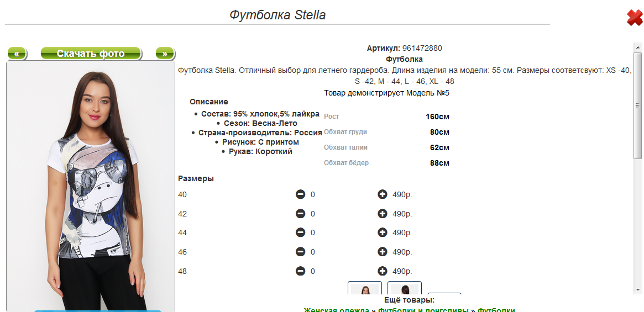Open the first small model thumbnail
This screenshot has width=644, height=312.
click(365, 289)
